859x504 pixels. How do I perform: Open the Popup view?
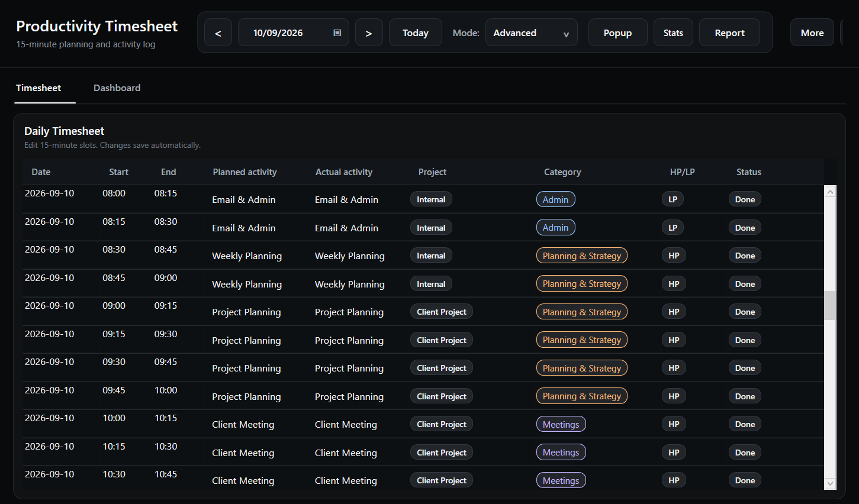tap(617, 33)
